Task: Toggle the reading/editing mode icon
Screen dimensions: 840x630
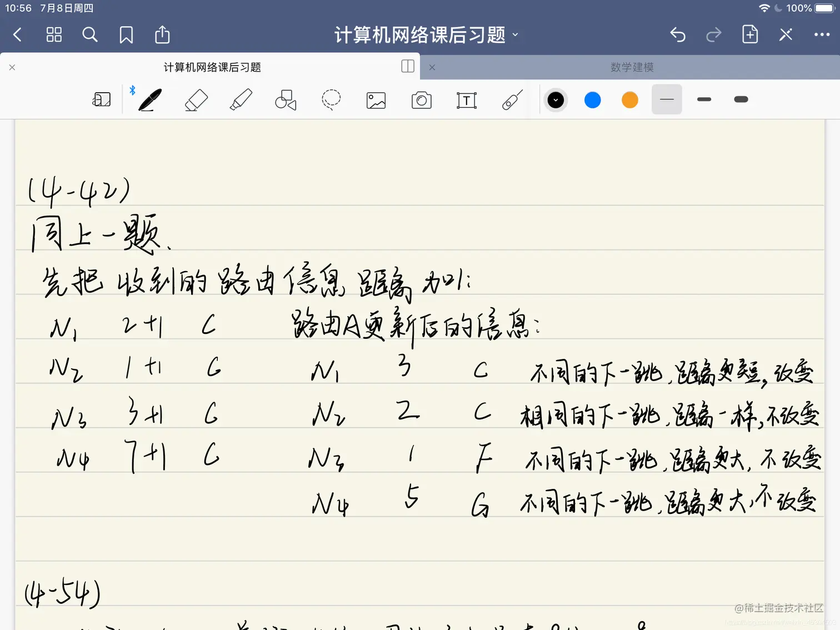Action: point(102,99)
